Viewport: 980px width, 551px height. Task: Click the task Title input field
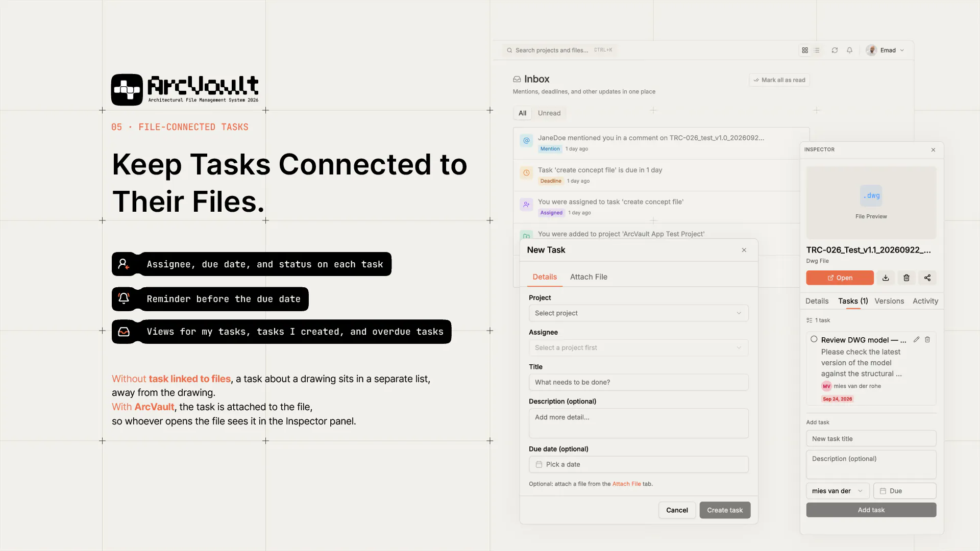point(639,382)
